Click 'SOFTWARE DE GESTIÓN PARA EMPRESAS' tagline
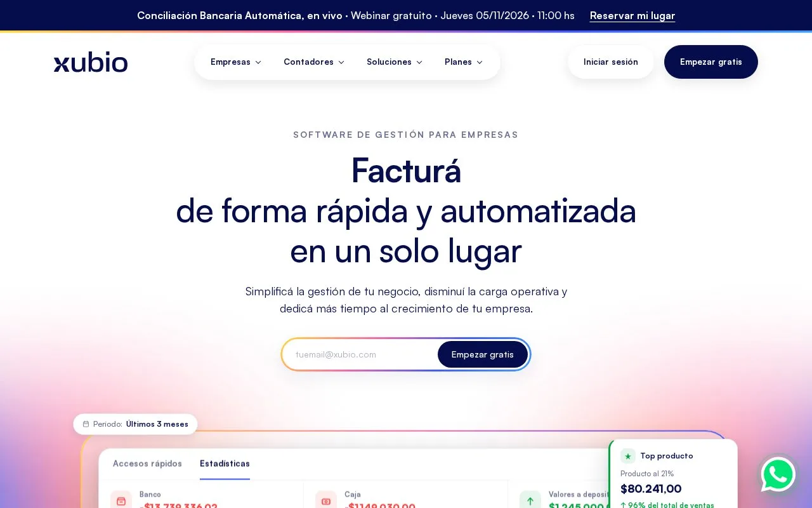 click(x=406, y=135)
